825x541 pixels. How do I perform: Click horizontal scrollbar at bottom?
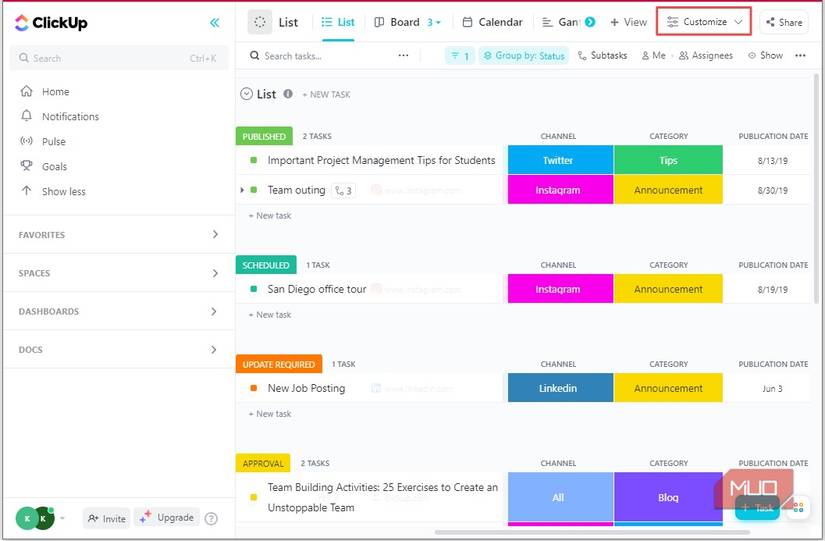(x=592, y=532)
